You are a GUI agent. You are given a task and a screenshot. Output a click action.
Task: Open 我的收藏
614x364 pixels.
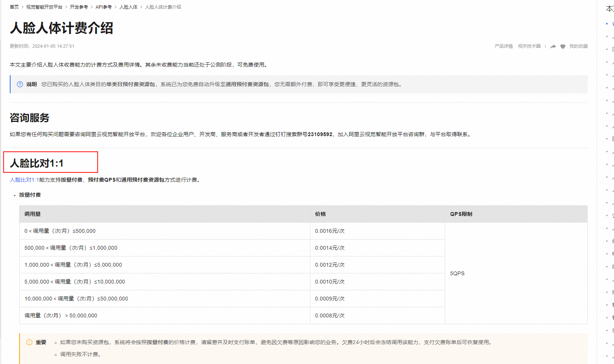tap(579, 46)
